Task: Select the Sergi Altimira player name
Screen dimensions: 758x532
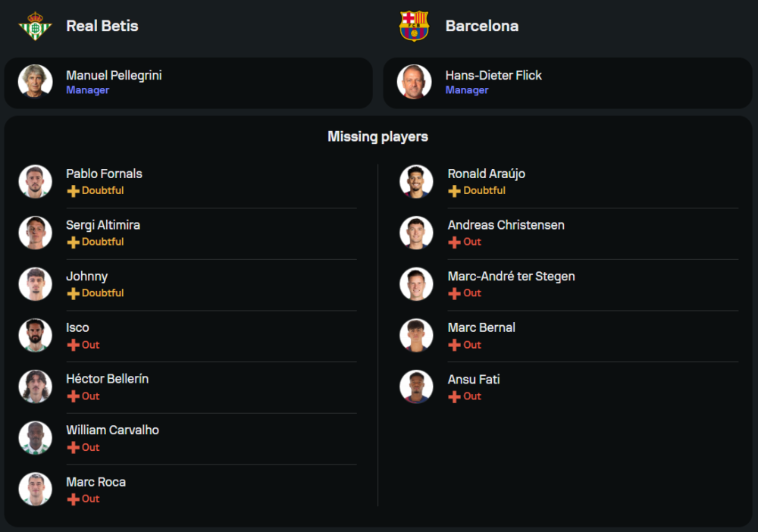Action: pos(103,225)
